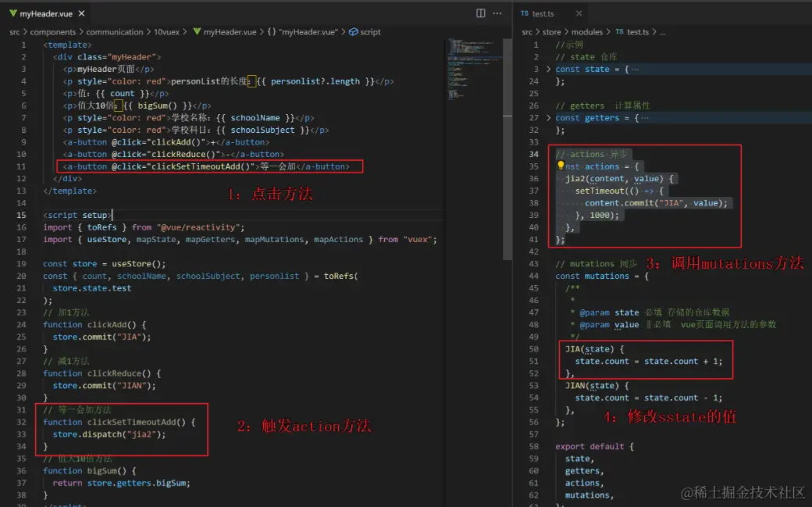Click 'export default {' line in test.ts
The width and height of the screenshot is (812, 507).
[594, 446]
